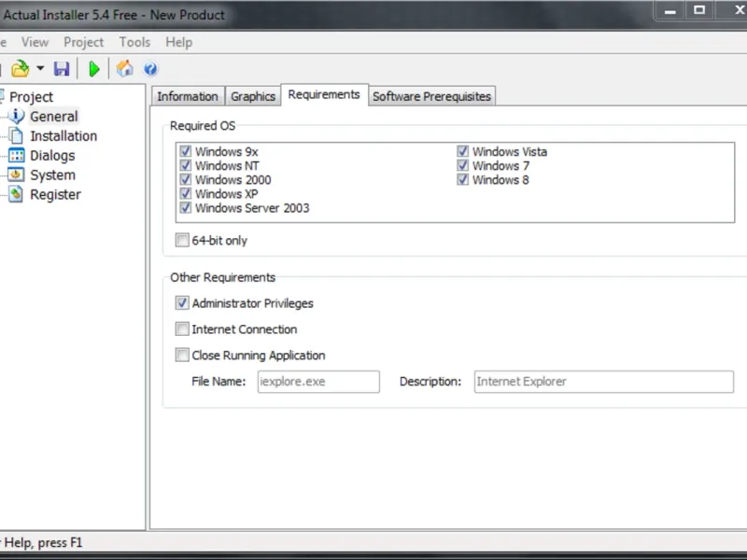Open help with the blue question icon
Screen dimensions: 747x560
pyautogui.click(x=150, y=69)
